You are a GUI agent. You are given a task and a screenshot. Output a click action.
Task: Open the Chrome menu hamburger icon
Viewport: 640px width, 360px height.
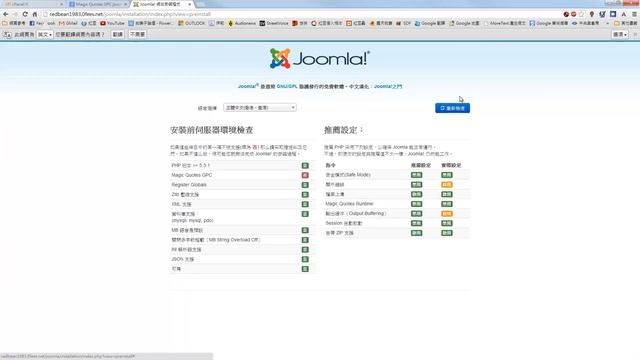click(634, 14)
